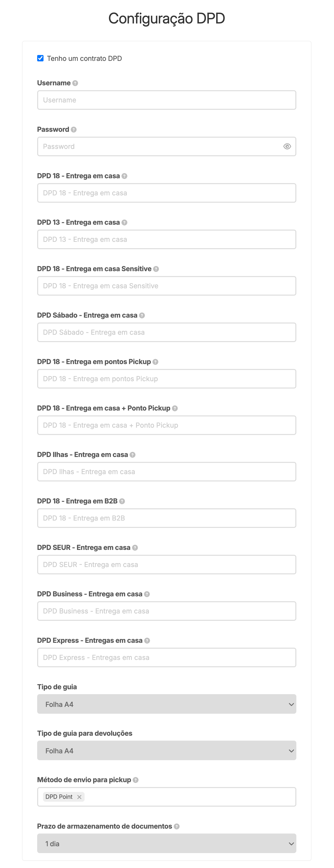Open help tooltip for DPD SEUR field
The width and height of the screenshot is (334, 868).
(135, 548)
